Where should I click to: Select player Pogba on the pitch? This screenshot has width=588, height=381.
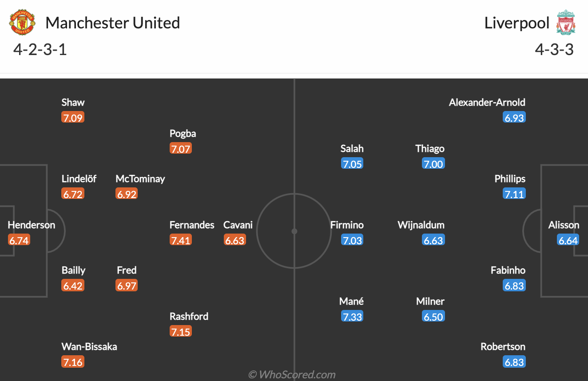coord(183,133)
